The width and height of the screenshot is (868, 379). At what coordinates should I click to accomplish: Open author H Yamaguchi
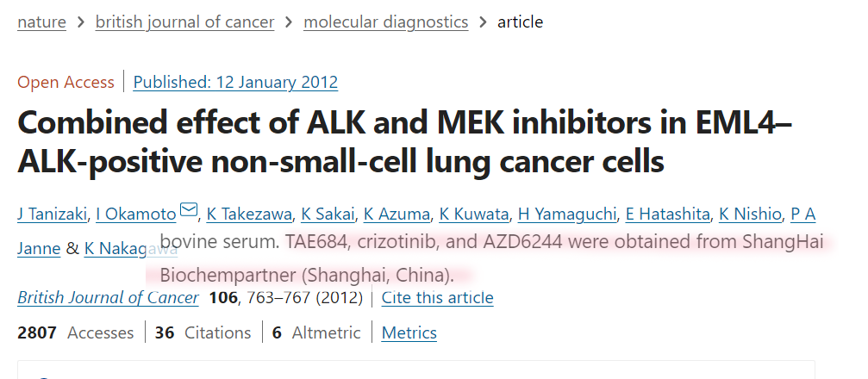click(x=567, y=214)
